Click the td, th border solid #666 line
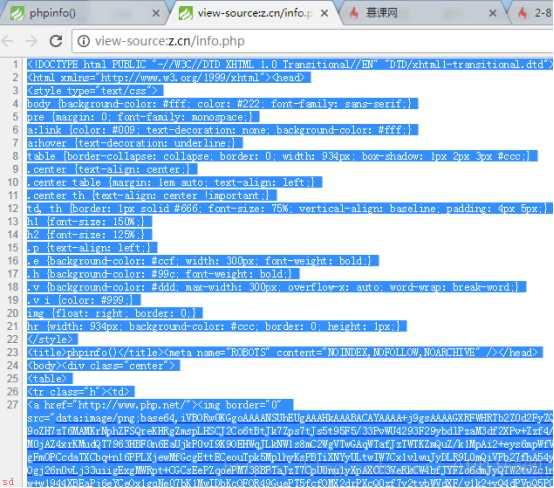 tap(290, 208)
